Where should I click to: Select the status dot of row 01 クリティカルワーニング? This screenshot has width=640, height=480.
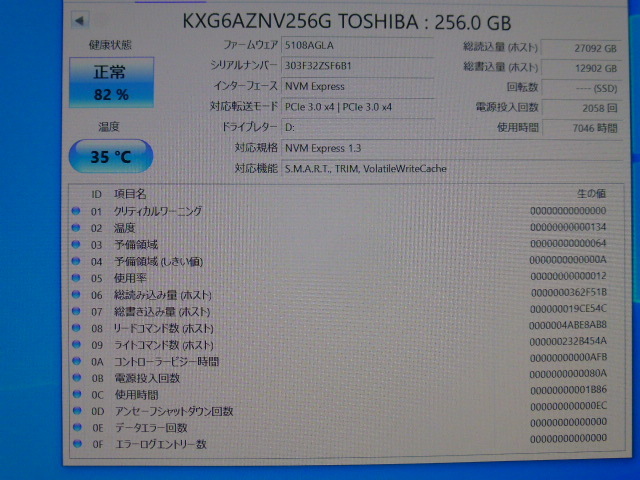tap(76, 211)
